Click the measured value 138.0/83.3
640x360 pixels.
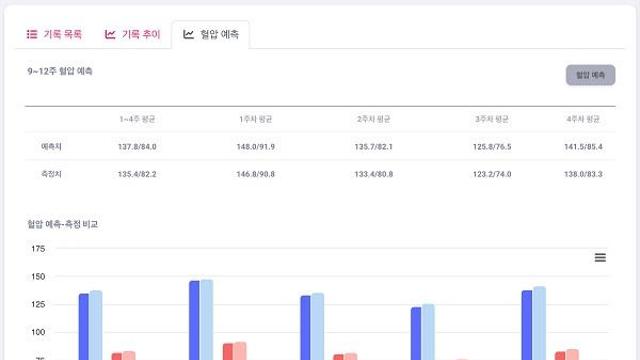pyautogui.click(x=583, y=174)
